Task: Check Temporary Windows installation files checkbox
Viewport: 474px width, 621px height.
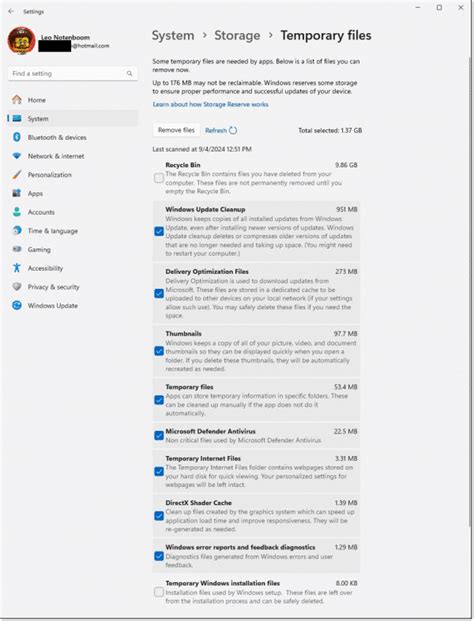Action: (x=159, y=592)
